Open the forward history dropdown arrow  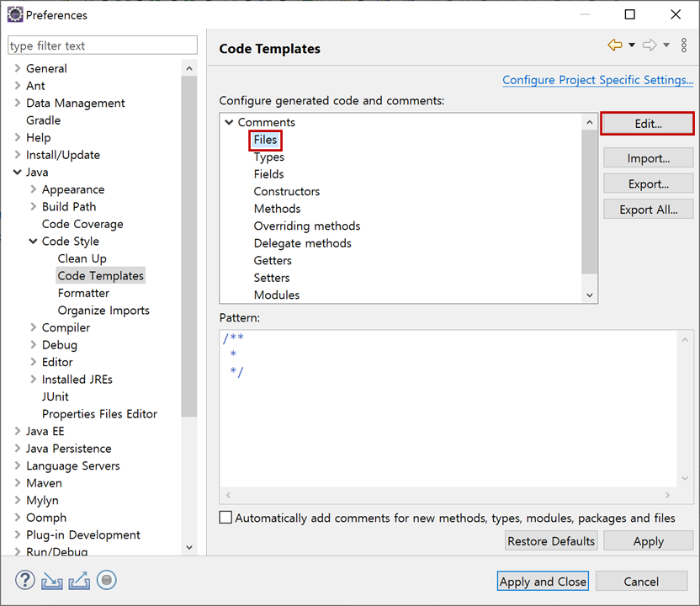[666, 45]
